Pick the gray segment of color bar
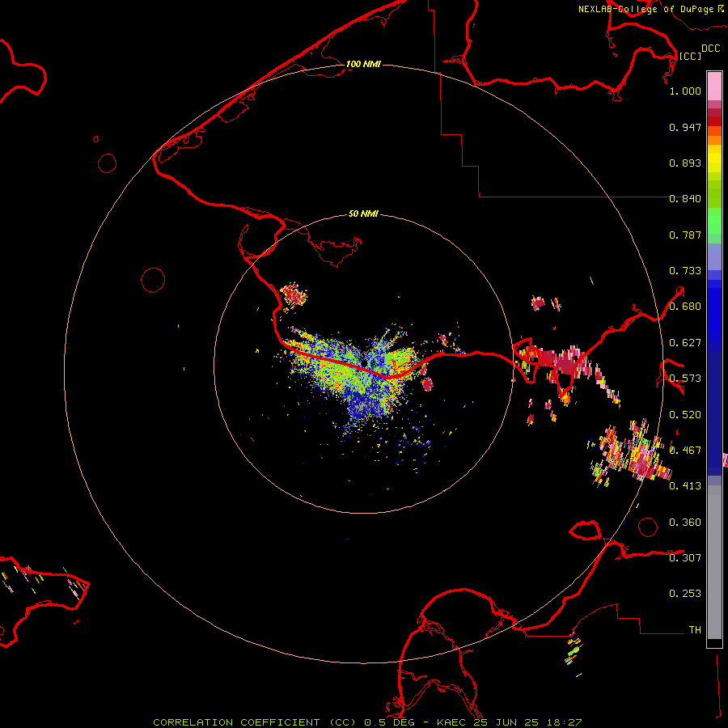 (x=714, y=562)
